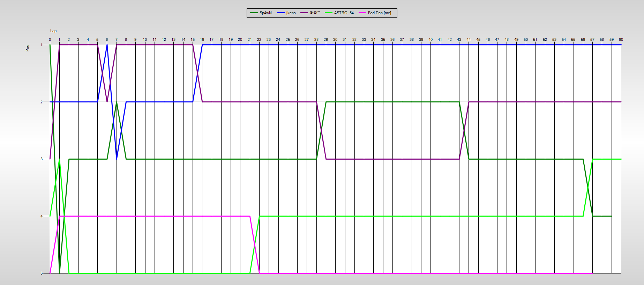Screen dimensions: 644x285
Task: Click the Pos axis title
Action: pos(28,48)
